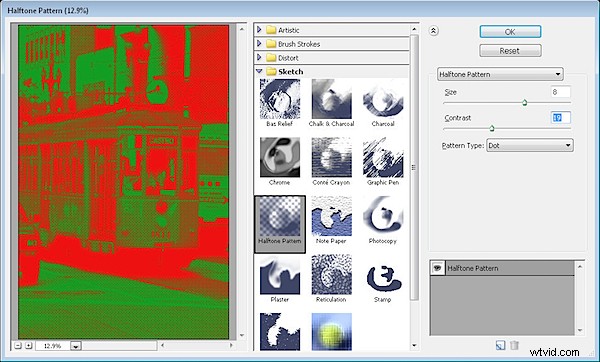Open the preview zoom percentage menu
Image resolution: width=600 pixels, height=362 pixels.
[76, 346]
